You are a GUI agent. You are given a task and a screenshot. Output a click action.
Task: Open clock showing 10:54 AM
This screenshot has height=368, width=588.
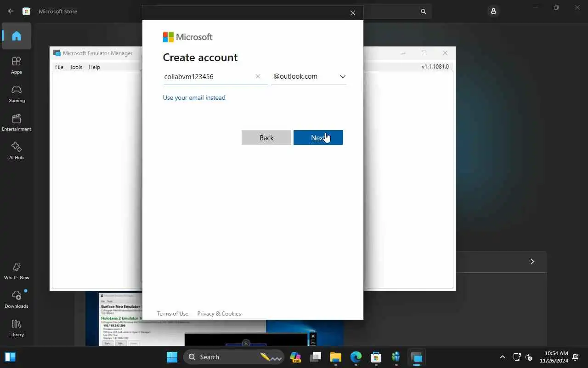(x=554, y=357)
